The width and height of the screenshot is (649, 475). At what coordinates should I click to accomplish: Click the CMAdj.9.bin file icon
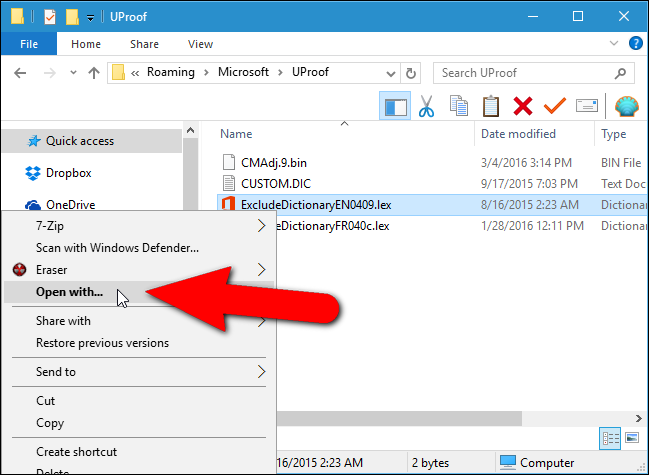pyautogui.click(x=229, y=162)
